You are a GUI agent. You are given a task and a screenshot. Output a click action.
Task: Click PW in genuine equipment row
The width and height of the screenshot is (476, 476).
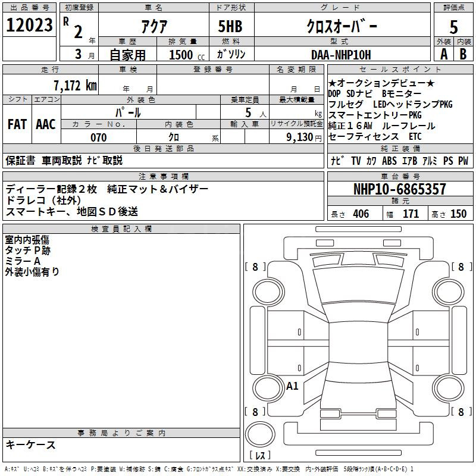point(464,161)
